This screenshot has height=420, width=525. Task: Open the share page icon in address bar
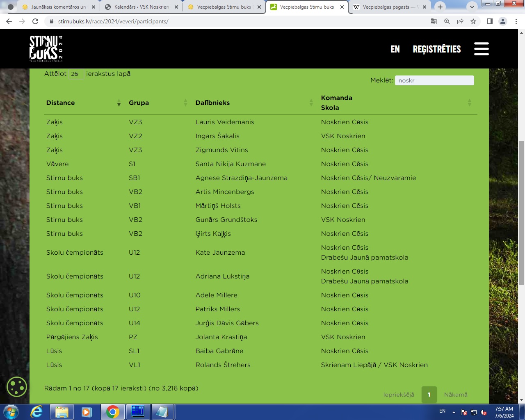(x=460, y=21)
